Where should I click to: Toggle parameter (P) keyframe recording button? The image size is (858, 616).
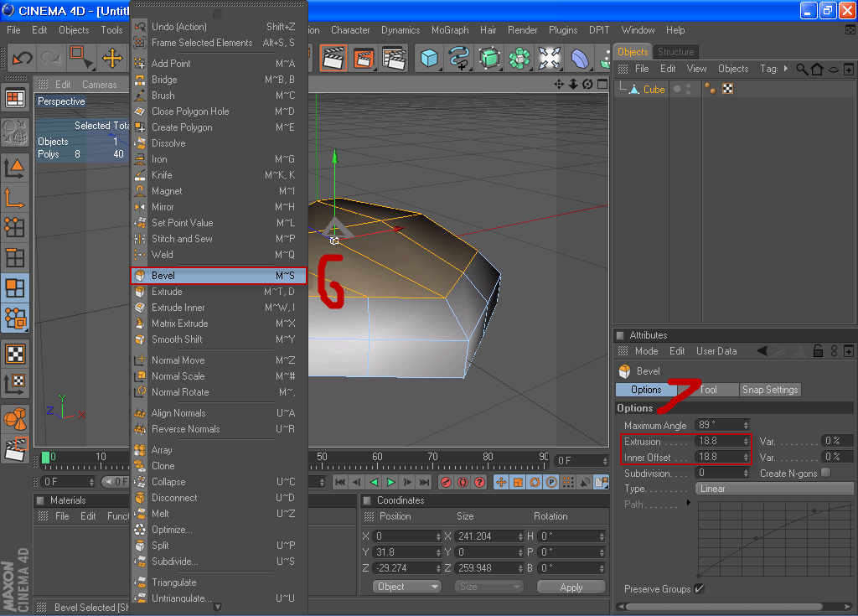551,483
